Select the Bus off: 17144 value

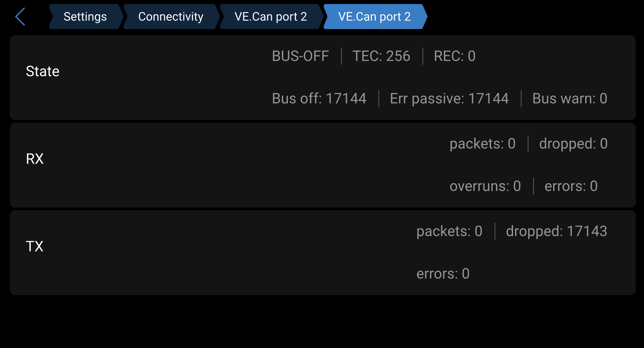(x=319, y=99)
